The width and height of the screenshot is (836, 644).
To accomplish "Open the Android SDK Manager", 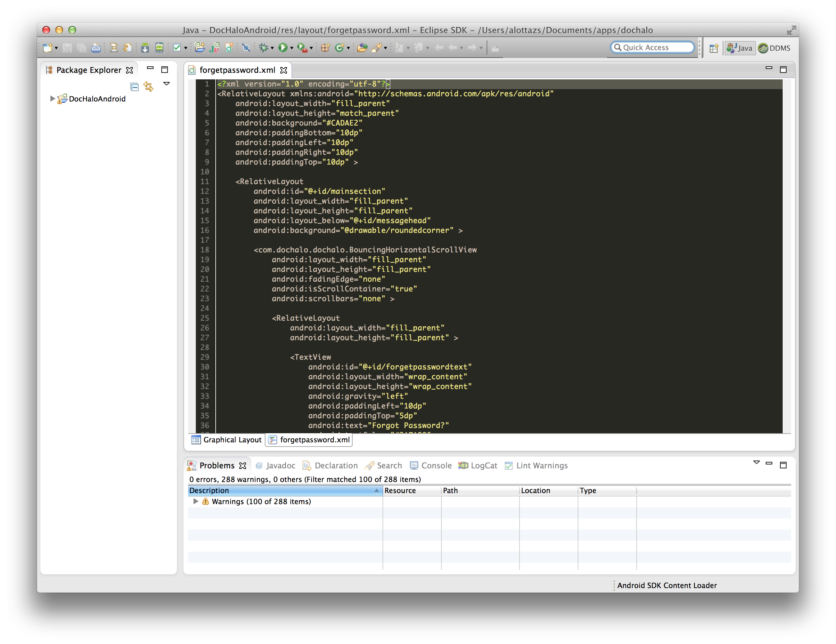I will tap(145, 48).
